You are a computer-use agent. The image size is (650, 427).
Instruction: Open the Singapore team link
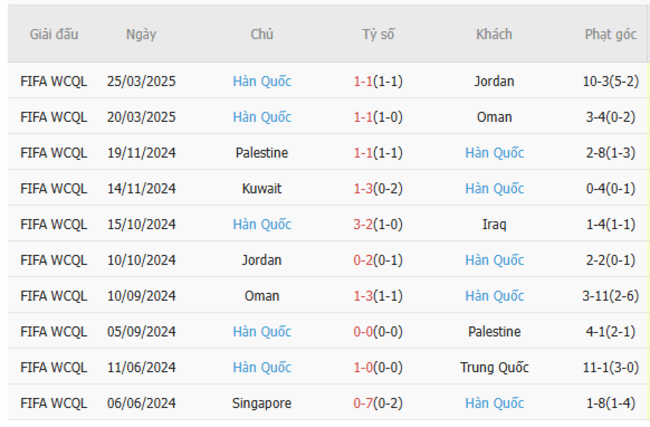262,403
